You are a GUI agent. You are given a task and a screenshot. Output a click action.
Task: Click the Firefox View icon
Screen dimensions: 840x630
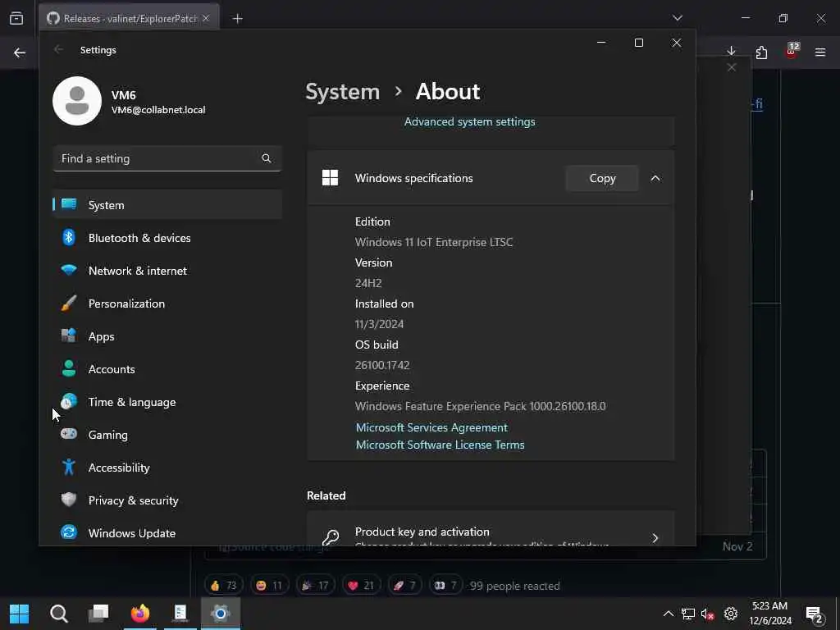click(16, 18)
